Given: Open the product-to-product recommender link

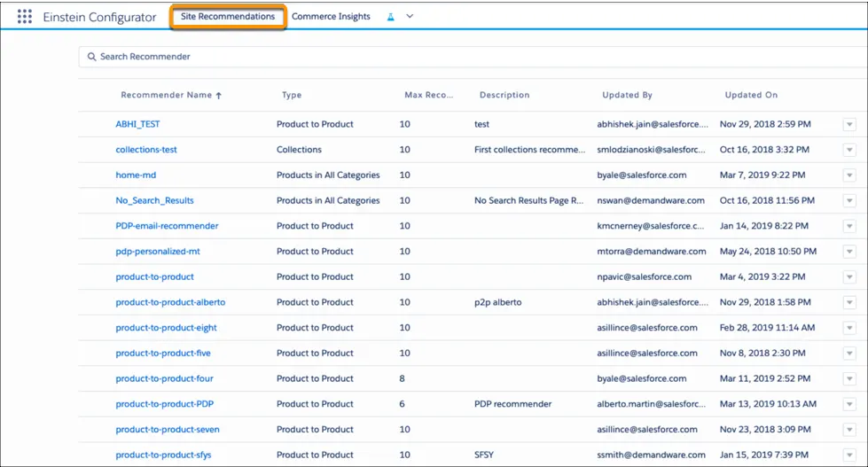Looking at the screenshot, I should tap(154, 276).
